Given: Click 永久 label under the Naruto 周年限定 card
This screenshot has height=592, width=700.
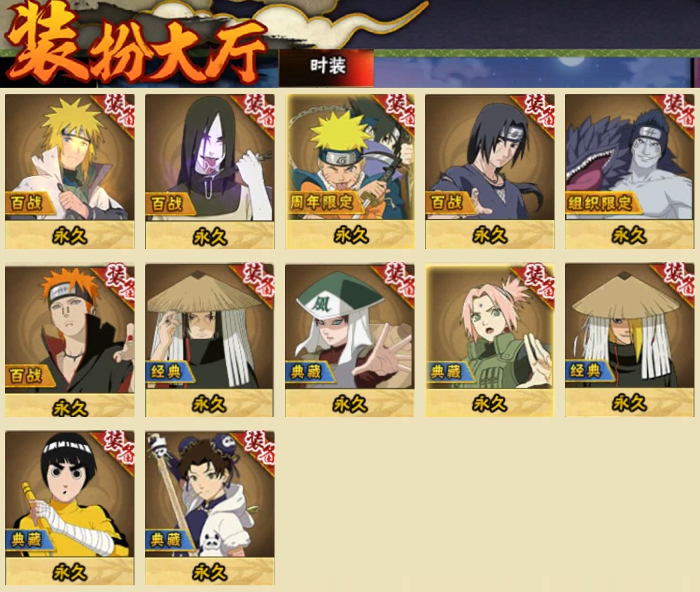Looking at the screenshot, I should tap(351, 235).
